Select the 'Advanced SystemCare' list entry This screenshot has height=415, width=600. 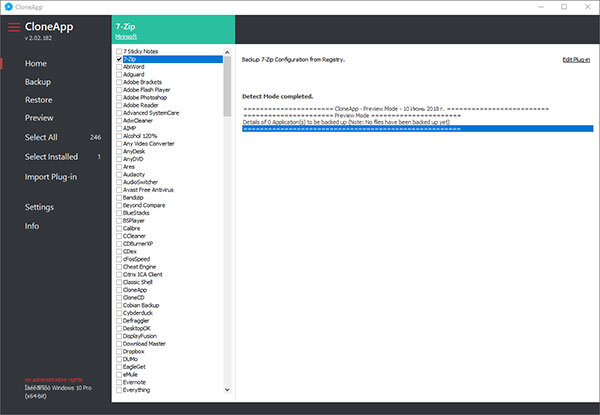[151, 113]
